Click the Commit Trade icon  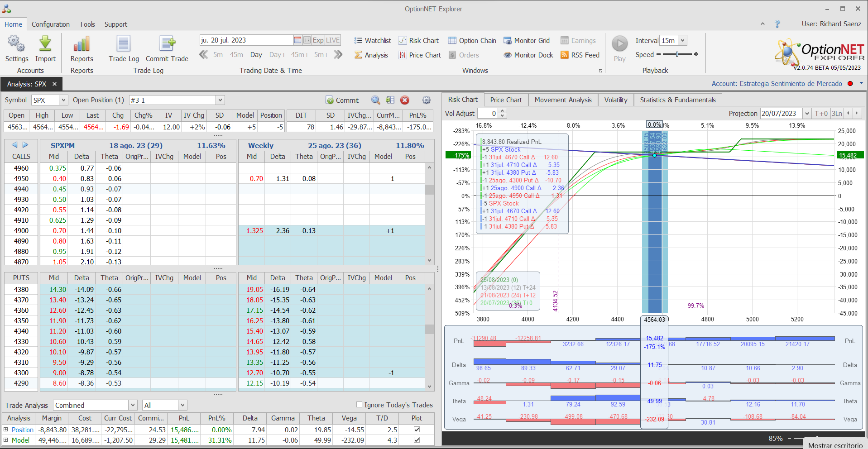click(167, 44)
